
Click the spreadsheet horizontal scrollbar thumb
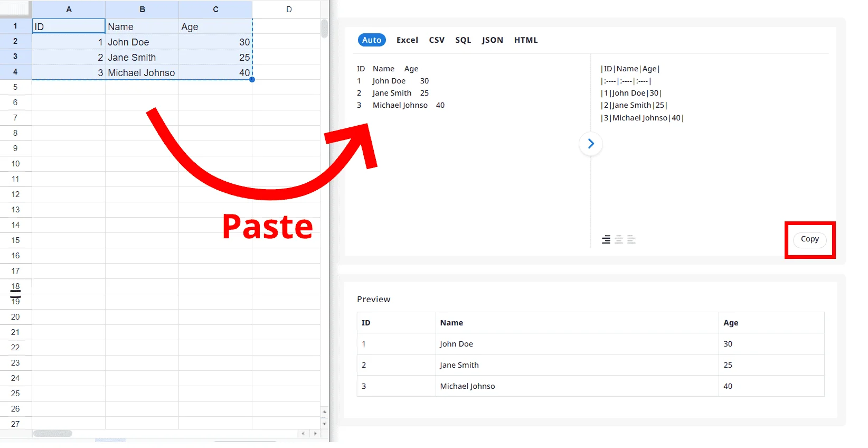click(x=53, y=433)
